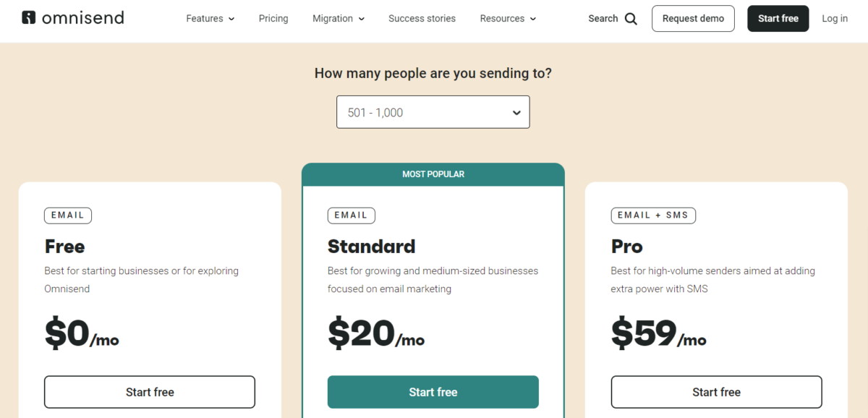The image size is (868, 418).
Task: Click Request demo
Action: point(693,18)
